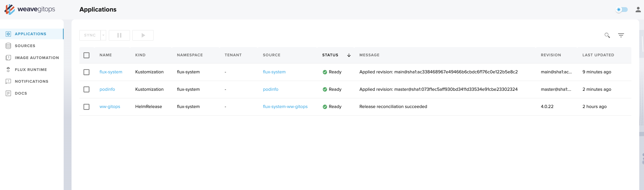
Task: Open flux-system source link
Action: (x=274, y=72)
